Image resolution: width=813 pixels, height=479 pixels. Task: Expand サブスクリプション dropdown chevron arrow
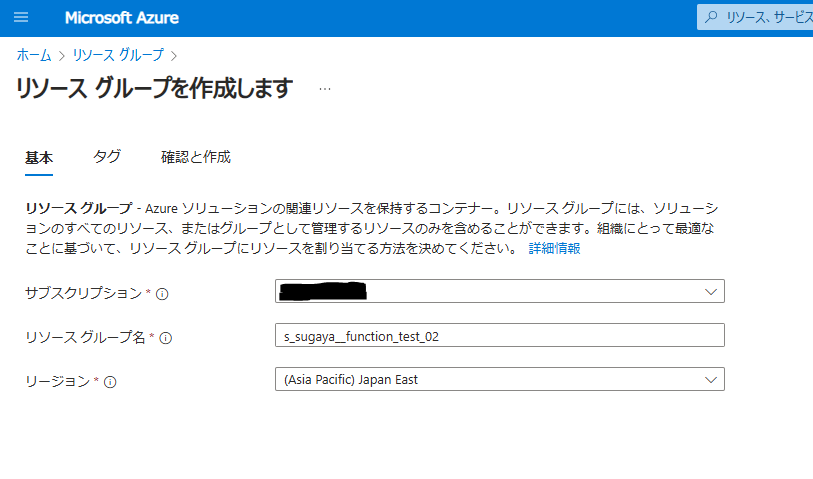coord(711,292)
